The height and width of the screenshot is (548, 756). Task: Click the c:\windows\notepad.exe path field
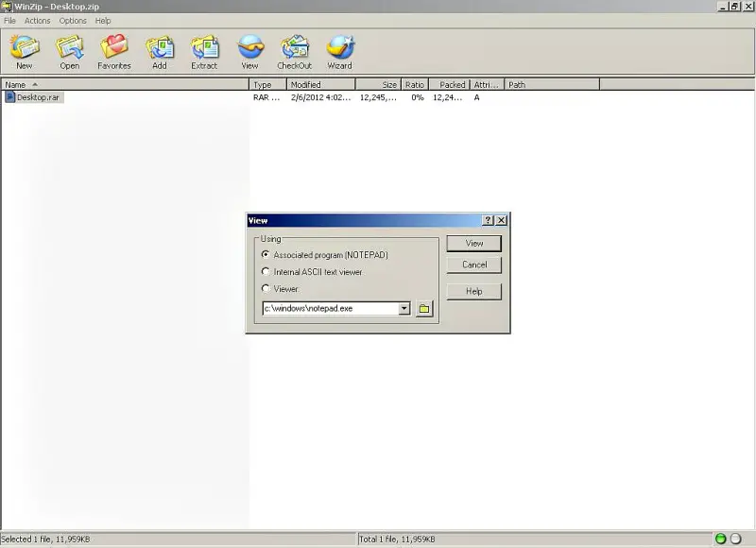point(330,309)
